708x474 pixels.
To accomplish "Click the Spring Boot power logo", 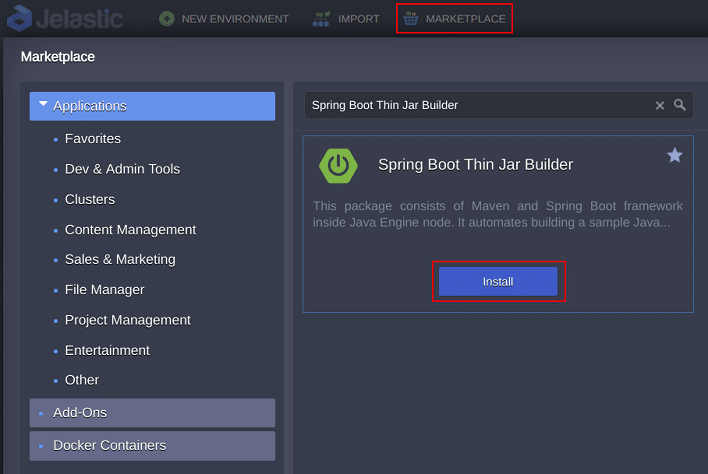I will coord(338,166).
